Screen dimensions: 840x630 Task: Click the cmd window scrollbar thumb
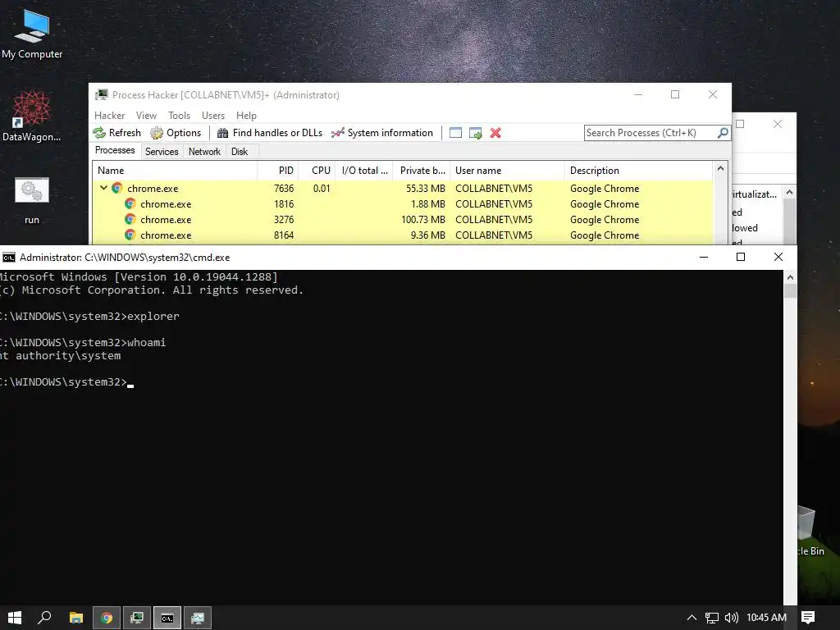(x=790, y=291)
